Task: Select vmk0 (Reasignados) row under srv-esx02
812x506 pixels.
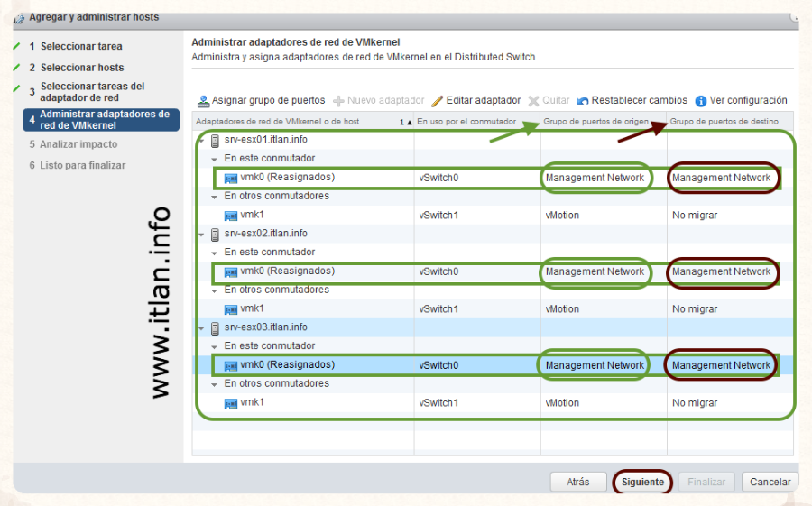Action: [x=288, y=271]
